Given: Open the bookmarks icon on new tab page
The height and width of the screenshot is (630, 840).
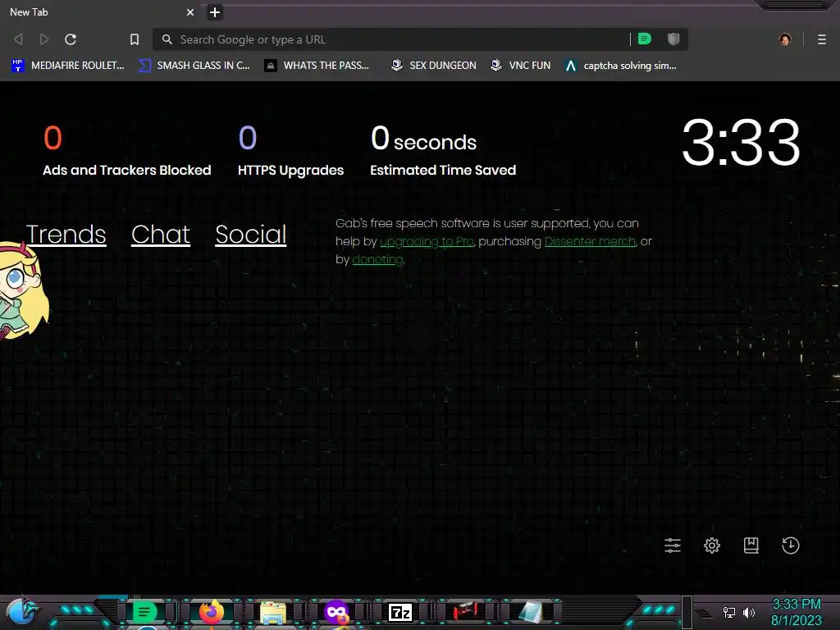Looking at the screenshot, I should coord(751,546).
